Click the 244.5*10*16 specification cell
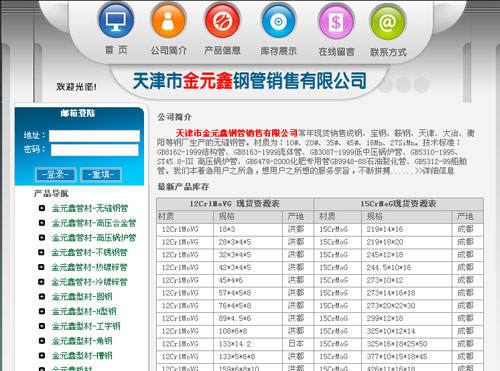Viewport: 500px width, 371px height. coord(407,268)
